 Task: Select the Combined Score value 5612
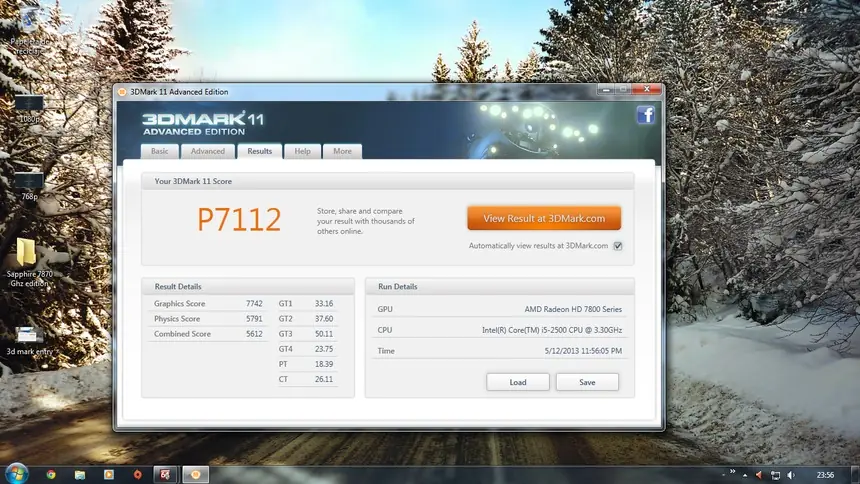[x=254, y=334]
